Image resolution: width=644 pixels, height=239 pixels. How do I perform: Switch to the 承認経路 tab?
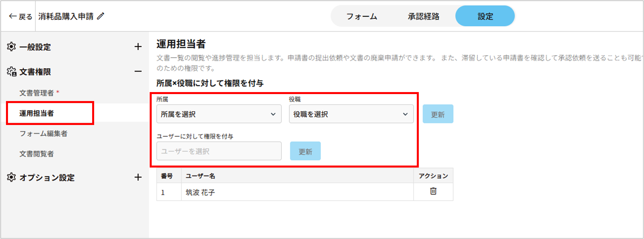(x=423, y=16)
